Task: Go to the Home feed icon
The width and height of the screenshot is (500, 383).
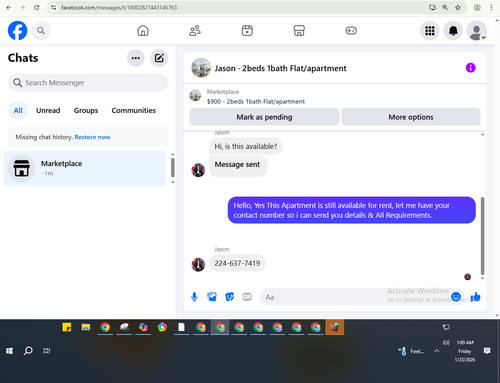Action: click(x=143, y=31)
